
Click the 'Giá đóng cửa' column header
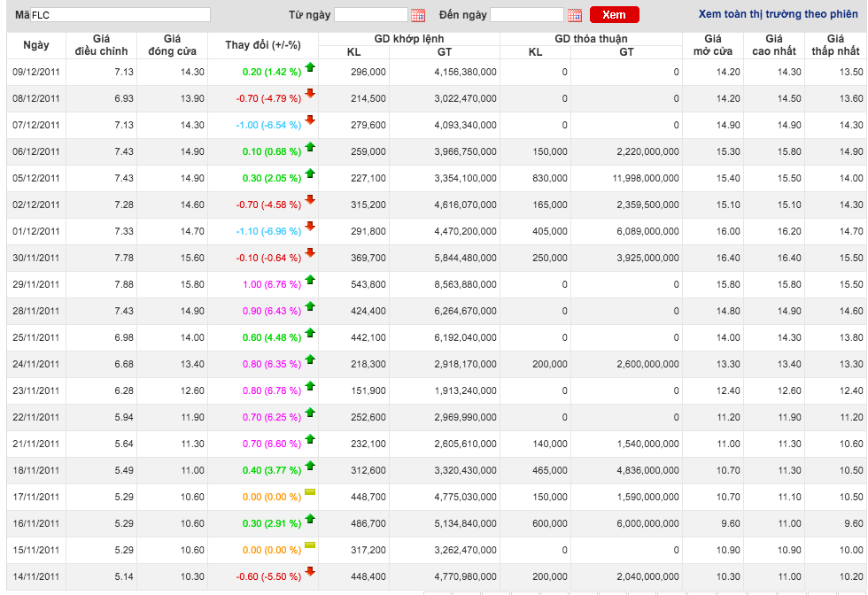click(x=172, y=45)
